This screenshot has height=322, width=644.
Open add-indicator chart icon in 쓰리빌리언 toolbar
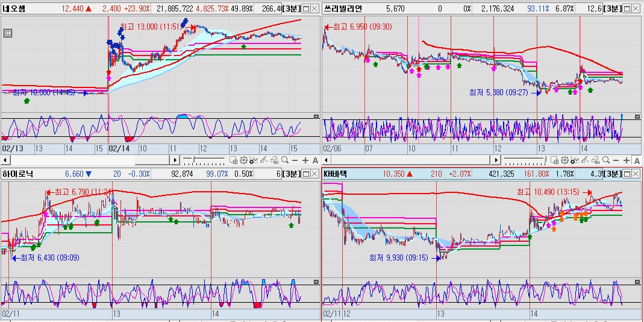574,160
